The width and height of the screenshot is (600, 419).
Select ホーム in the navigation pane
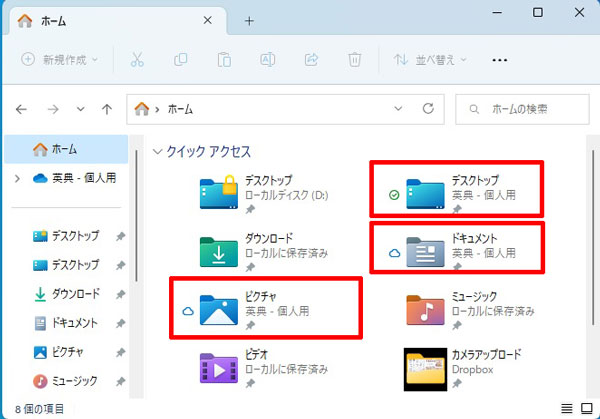(66, 149)
